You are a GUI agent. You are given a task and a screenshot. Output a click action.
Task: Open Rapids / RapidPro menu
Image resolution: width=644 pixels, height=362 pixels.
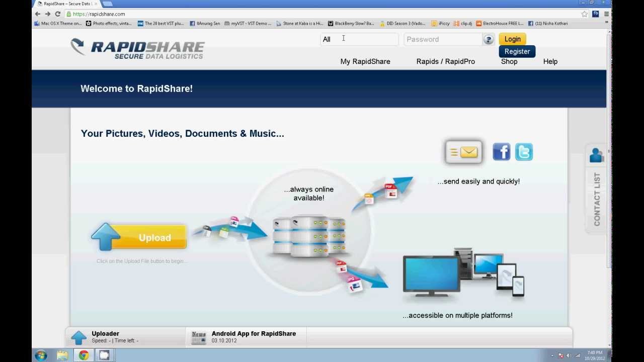446,61
